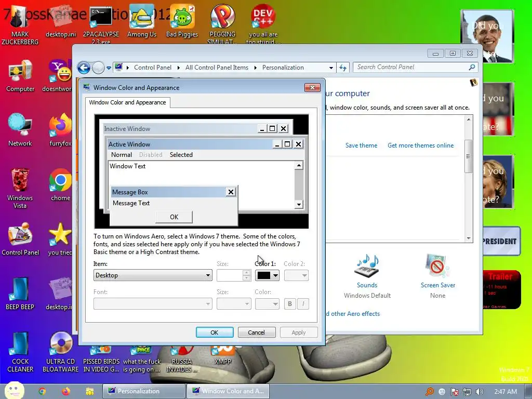
Task: Open the Color 1 color picker dropdown
Action: pyautogui.click(x=267, y=275)
